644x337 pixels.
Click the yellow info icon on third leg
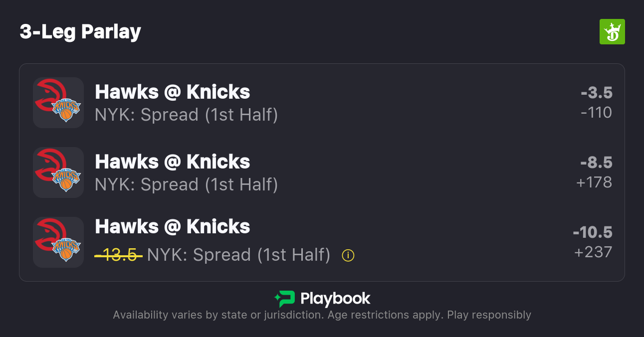(x=348, y=255)
